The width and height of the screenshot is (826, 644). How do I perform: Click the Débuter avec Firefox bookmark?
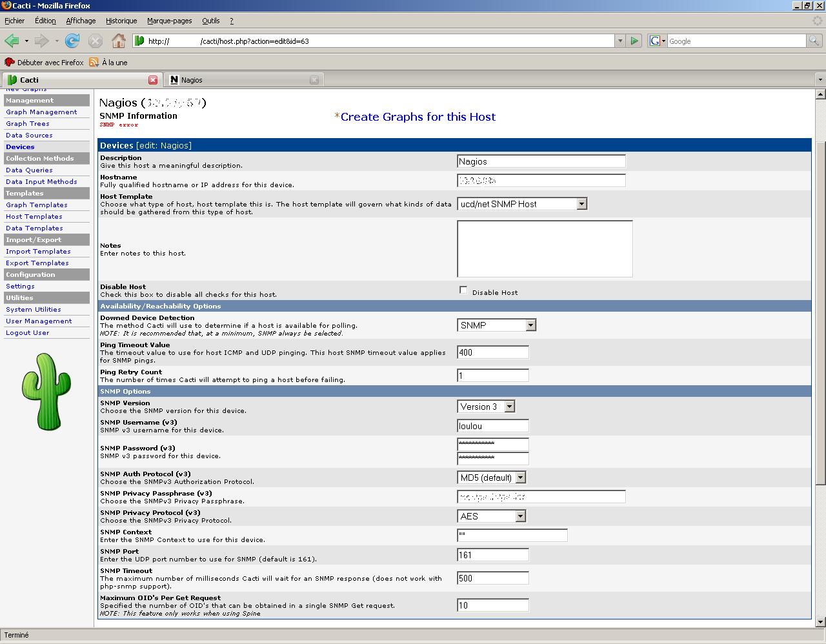44,63
